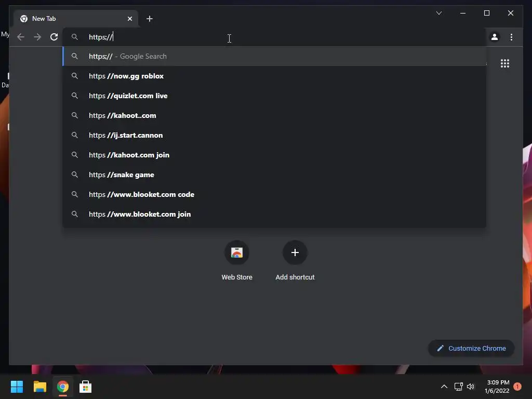Screen dimensions: 532x399
Task: Open the Chrome profile avatar menu
Action: coord(495,37)
